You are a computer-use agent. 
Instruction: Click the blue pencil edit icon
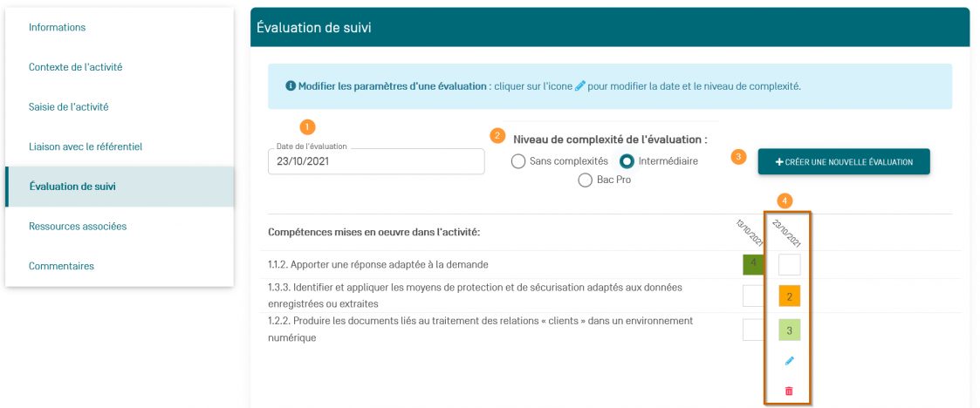pos(790,360)
